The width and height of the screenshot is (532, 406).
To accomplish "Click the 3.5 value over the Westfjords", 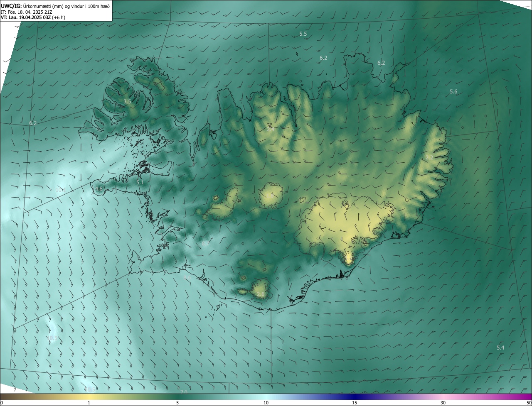I will point(127,101).
